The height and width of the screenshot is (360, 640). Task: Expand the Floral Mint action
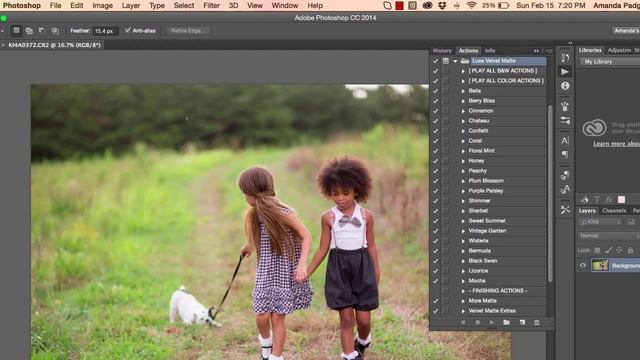(x=463, y=151)
